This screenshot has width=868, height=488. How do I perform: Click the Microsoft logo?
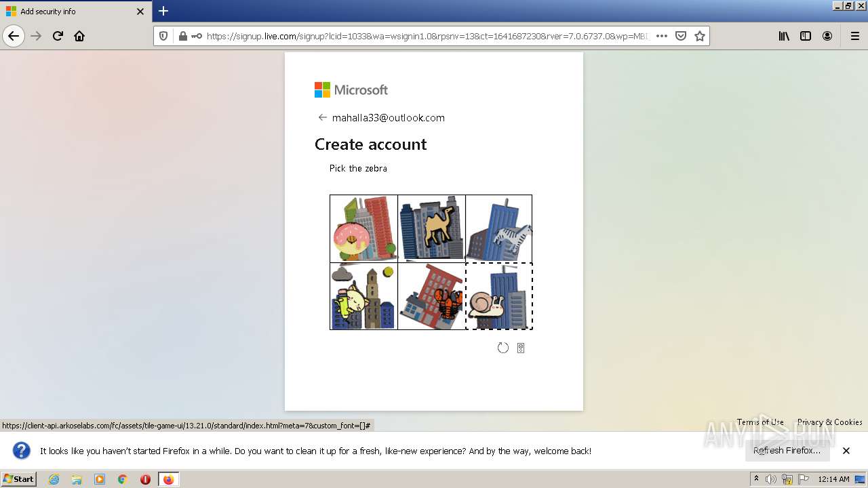[x=351, y=89]
